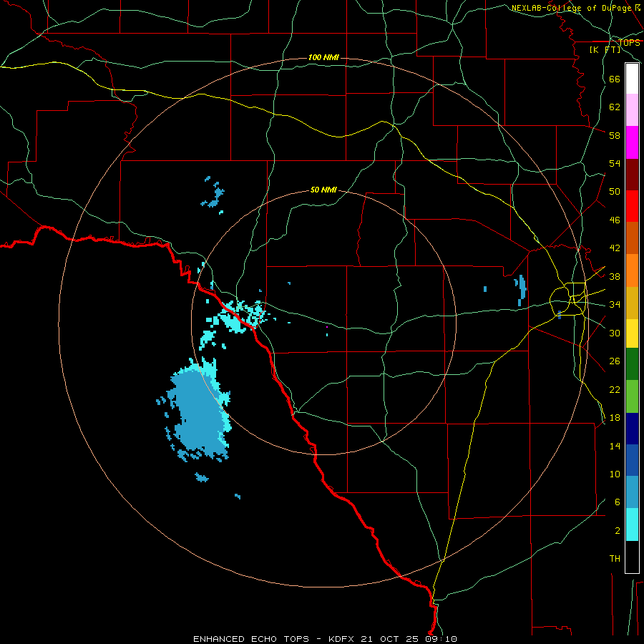Select the magenta swatch in the color scale

coord(632,142)
